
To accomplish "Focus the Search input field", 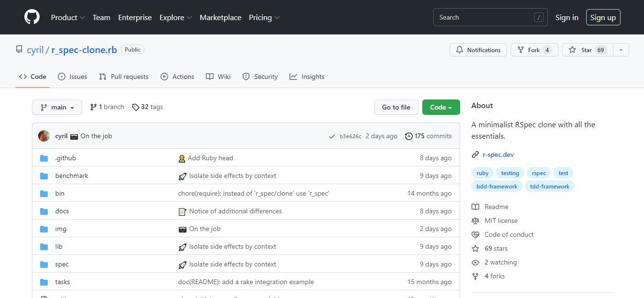I will point(485,18).
